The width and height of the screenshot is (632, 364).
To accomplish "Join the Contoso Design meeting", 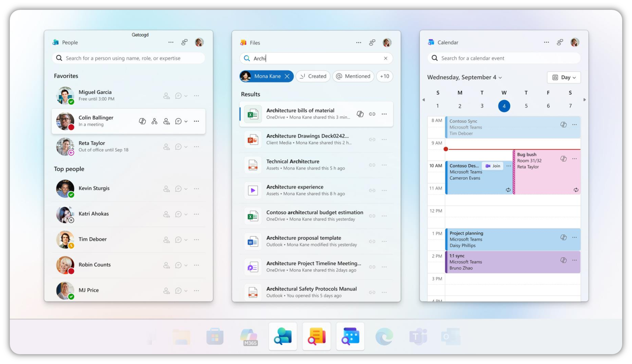I will coord(493,166).
